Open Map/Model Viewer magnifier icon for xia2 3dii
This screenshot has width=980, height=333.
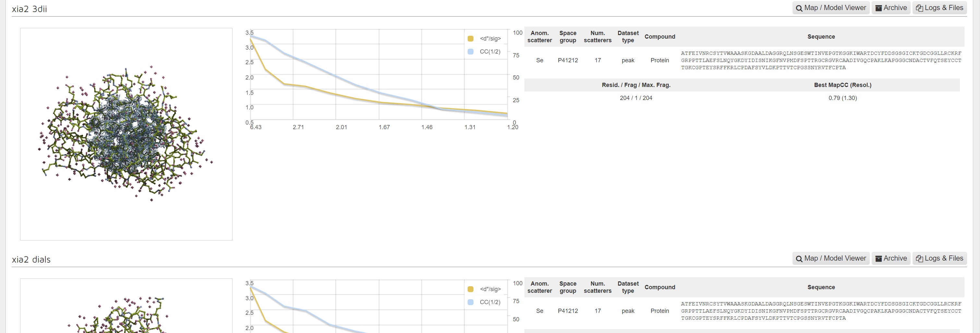pyautogui.click(x=799, y=7)
